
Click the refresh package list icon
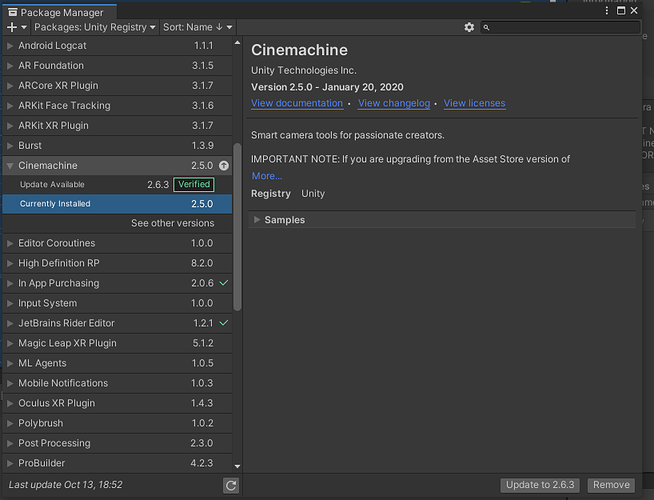point(231,485)
